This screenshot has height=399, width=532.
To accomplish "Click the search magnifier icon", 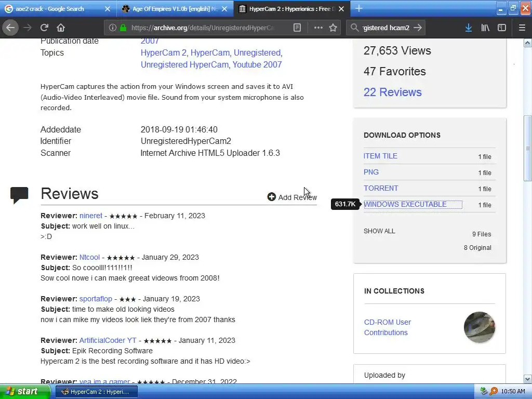I will (x=354, y=28).
